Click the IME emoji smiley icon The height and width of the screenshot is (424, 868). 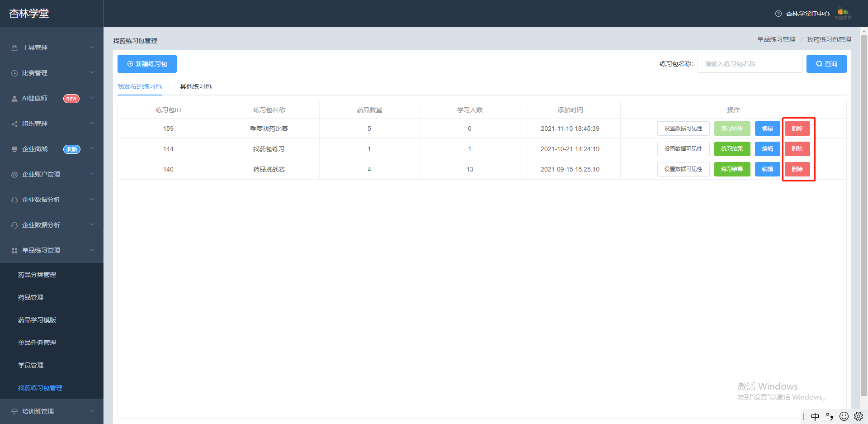click(844, 416)
